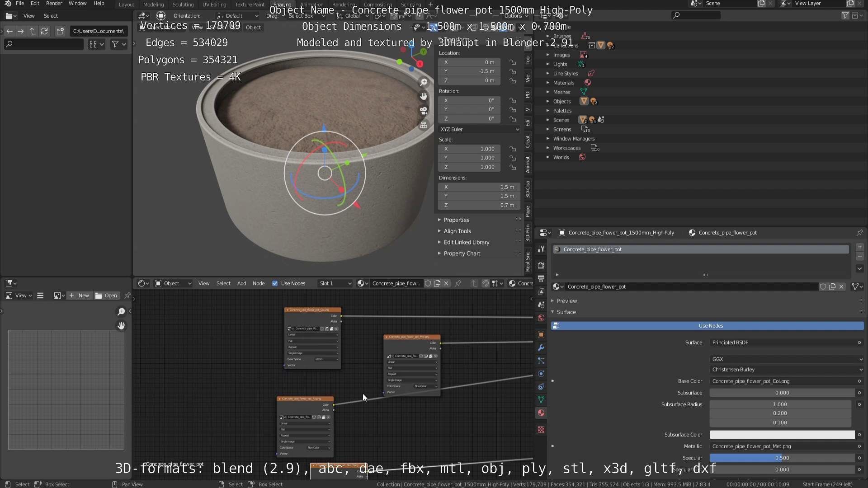Viewport: 868px width, 488px height.
Task: Toggle camera view icon in 3D viewport
Action: pos(424,111)
